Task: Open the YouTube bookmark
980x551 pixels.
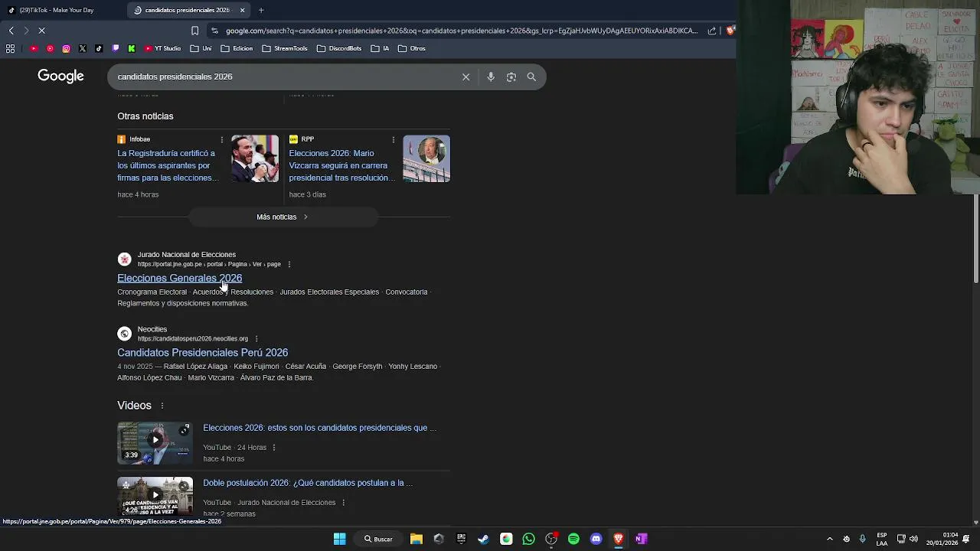Action: coord(34,48)
